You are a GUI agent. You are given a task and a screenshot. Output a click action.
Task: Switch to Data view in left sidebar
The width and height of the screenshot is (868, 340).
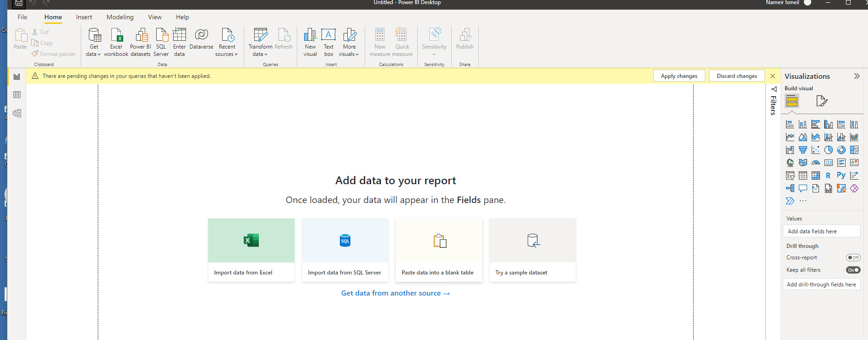(x=17, y=95)
